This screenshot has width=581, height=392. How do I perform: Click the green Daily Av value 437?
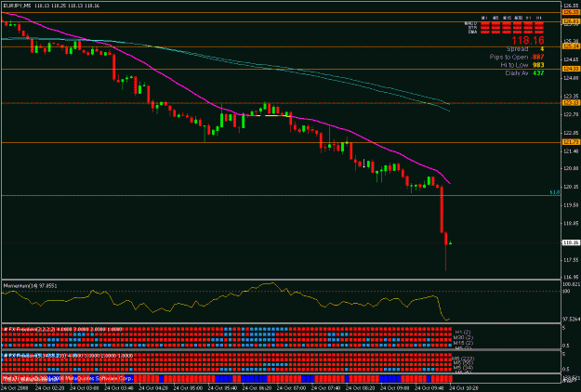pos(538,73)
